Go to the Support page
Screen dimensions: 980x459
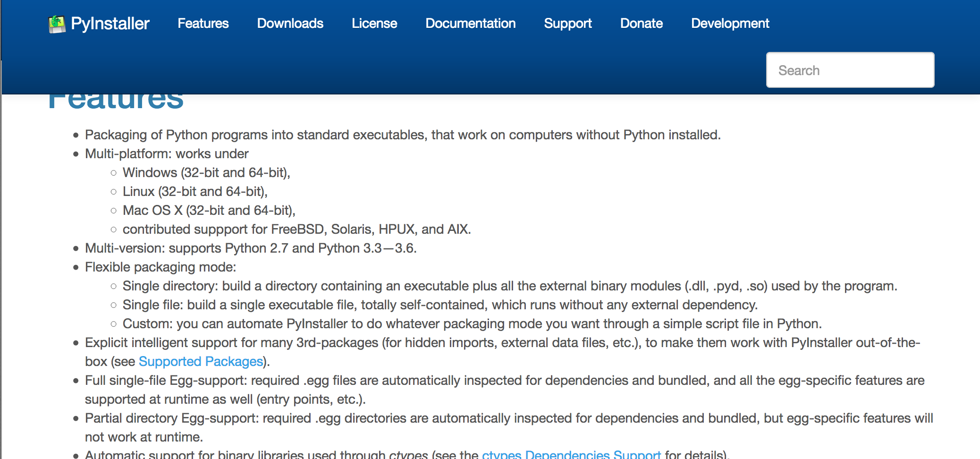pos(568,23)
